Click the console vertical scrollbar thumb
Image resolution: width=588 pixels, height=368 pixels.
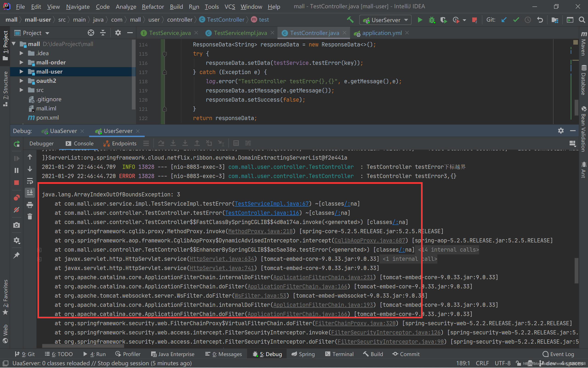coord(576,271)
